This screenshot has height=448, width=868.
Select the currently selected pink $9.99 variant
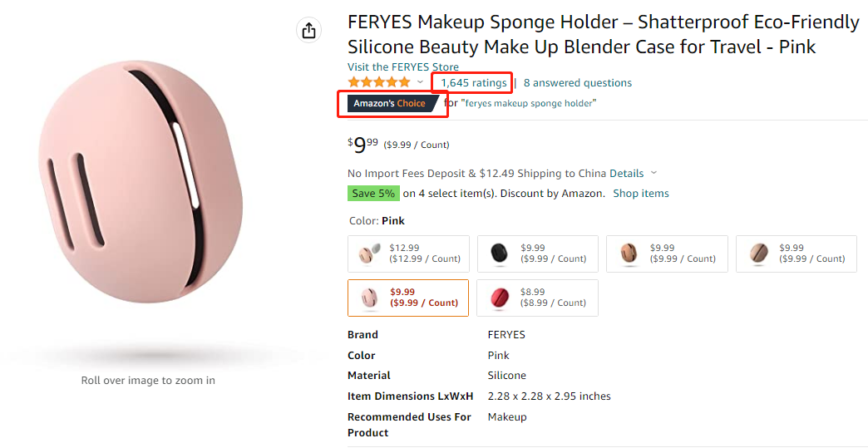[x=408, y=298]
